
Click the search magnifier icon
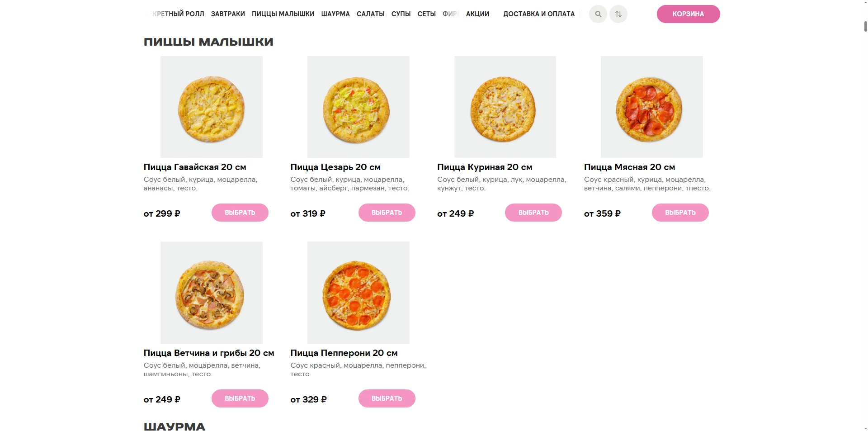(x=598, y=14)
